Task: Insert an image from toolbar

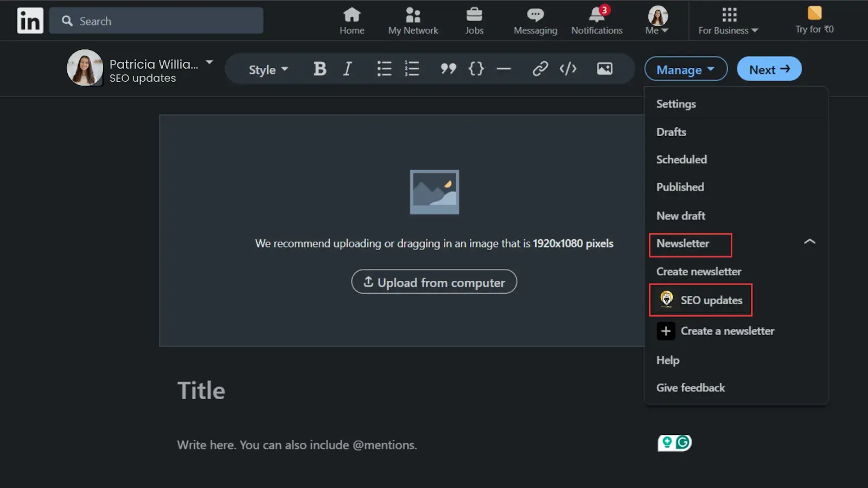Action: pyautogui.click(x=604, y=69)
